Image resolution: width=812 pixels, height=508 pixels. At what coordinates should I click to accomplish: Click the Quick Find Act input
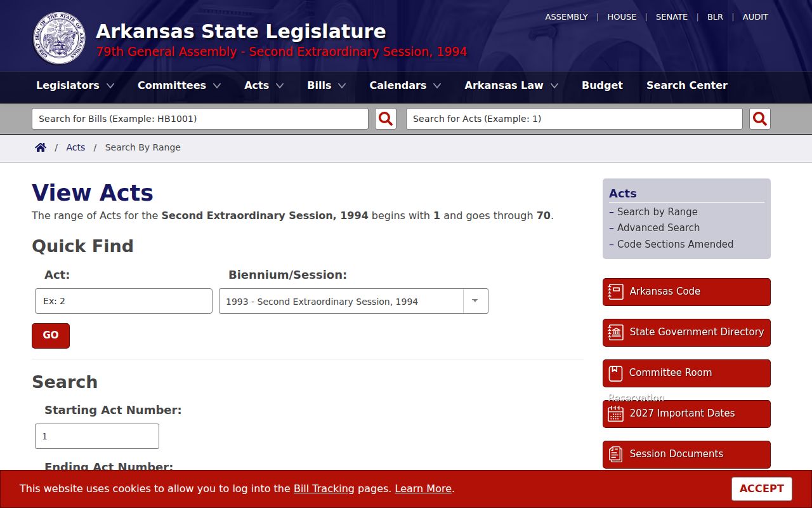[x=124, y=301]
